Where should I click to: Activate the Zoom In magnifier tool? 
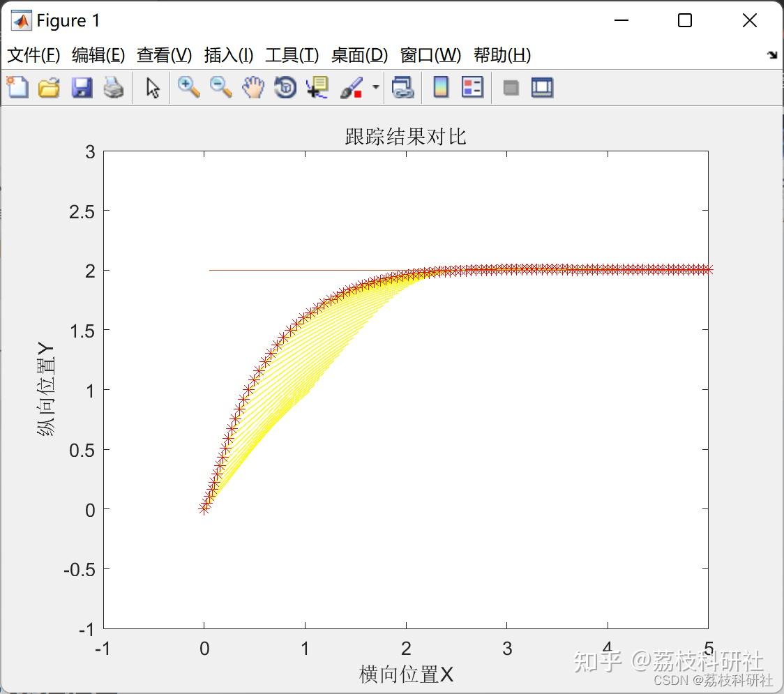click(x=188, y=87)
